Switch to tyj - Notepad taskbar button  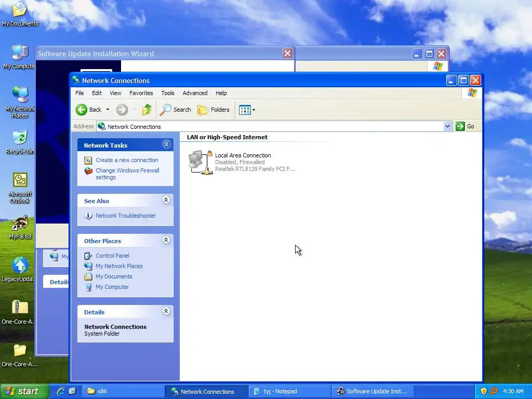coord(289,391)
